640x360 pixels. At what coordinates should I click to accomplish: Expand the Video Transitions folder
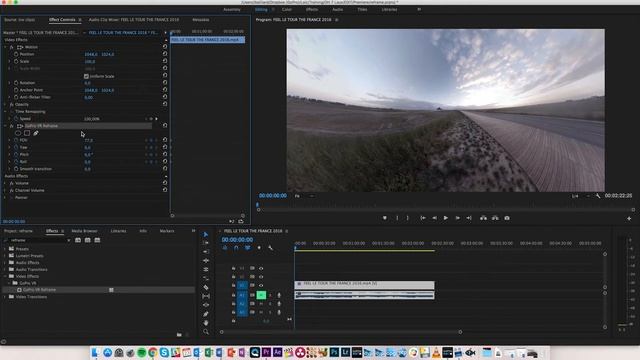5,297
